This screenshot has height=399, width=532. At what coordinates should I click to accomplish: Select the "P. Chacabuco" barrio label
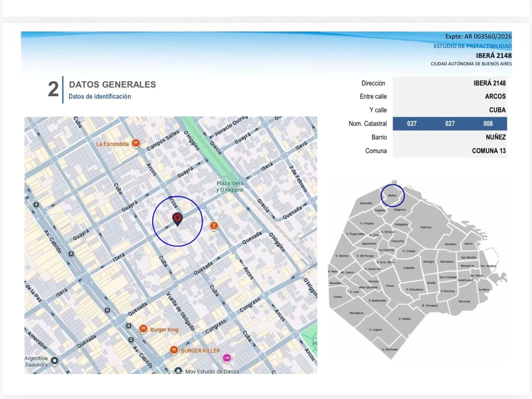(415, 289)
